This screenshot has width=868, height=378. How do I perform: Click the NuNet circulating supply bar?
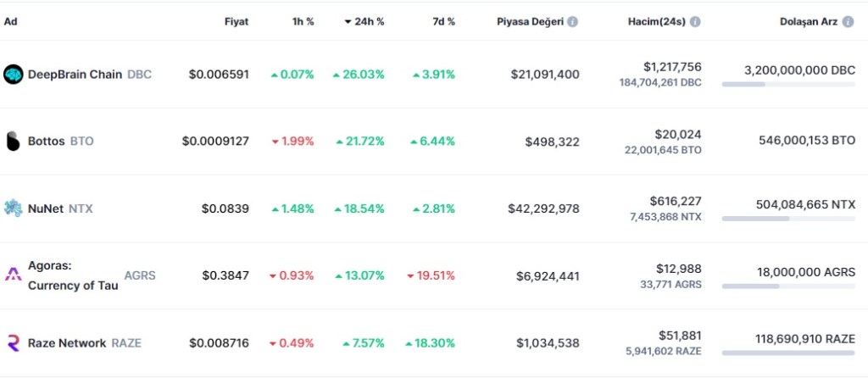click(788, 219)
